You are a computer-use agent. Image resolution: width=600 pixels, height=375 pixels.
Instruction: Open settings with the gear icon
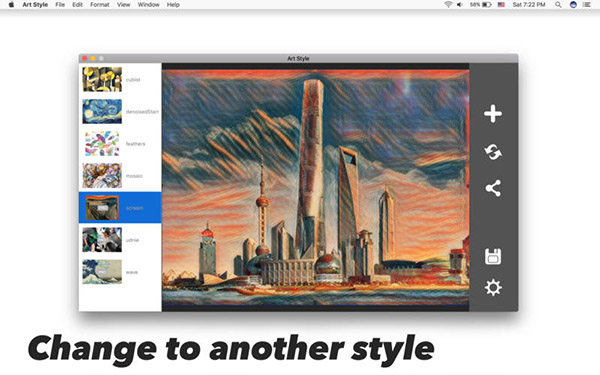coord(493,288)
